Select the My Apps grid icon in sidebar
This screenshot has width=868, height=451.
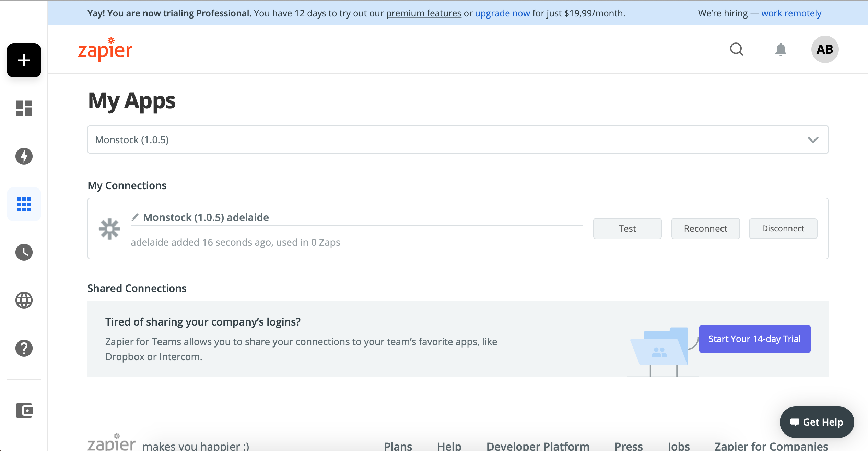(x=24, y=204)
